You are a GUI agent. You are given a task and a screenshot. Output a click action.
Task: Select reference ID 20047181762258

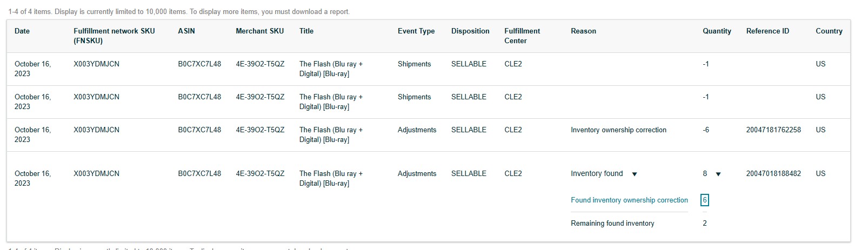pyautogui.click(x=773, y=130)
